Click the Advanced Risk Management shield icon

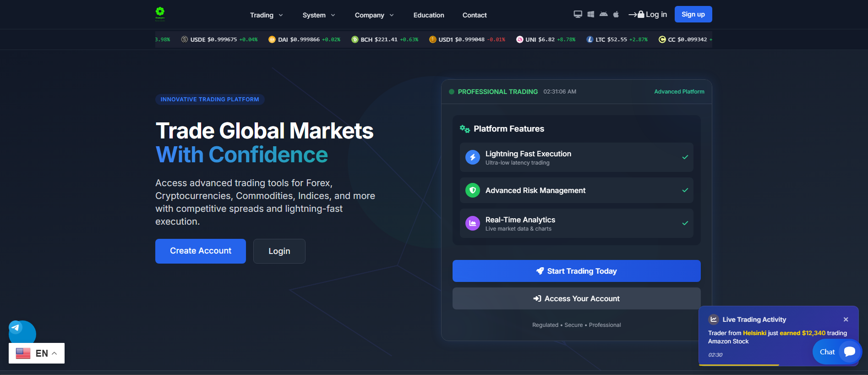coord(473,190)
